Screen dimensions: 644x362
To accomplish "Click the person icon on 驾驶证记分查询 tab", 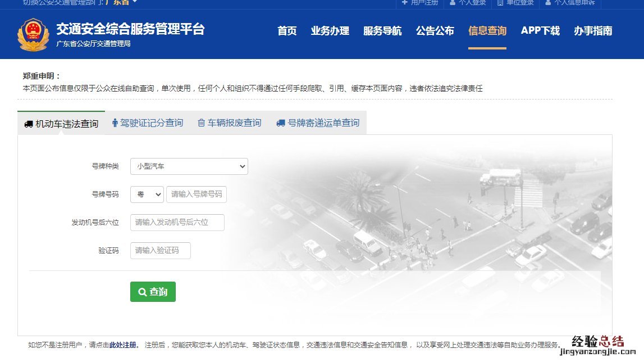I will [x=115, y=123].
